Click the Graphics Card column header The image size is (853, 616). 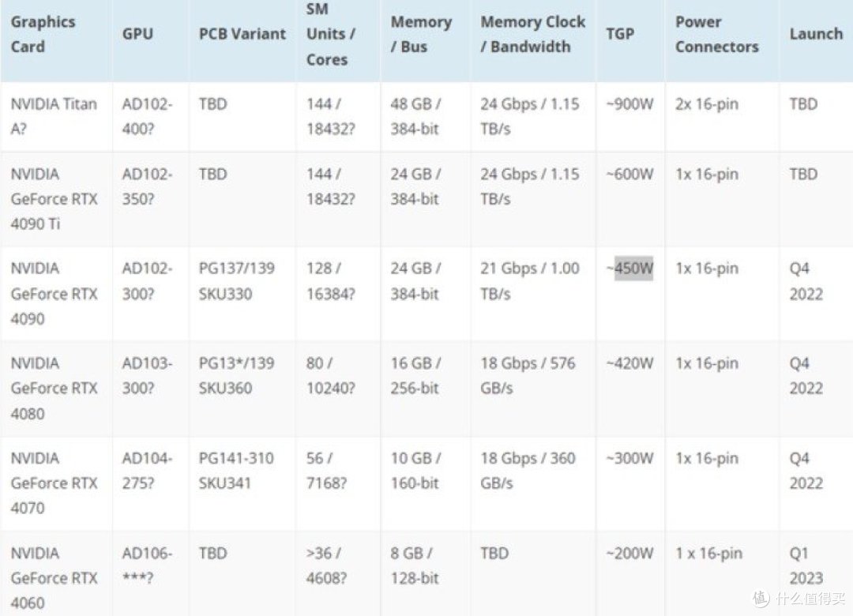coord(43,34)
